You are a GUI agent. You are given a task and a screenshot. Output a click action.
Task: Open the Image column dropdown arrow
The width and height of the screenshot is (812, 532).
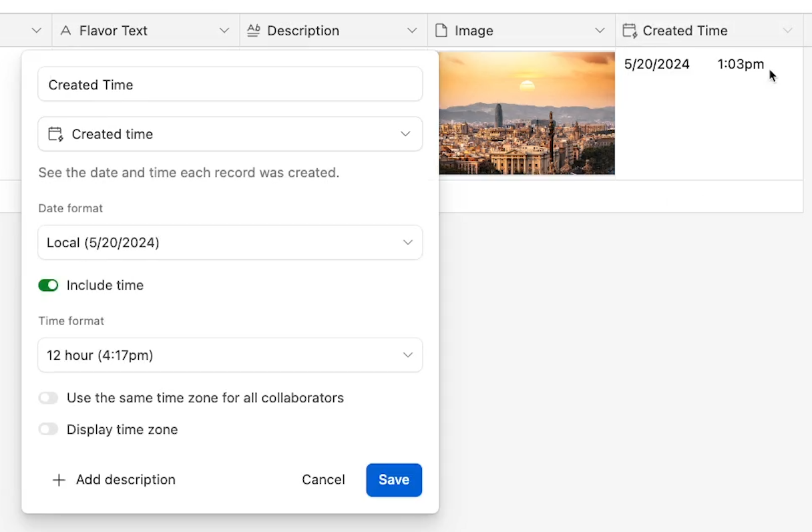600,31
